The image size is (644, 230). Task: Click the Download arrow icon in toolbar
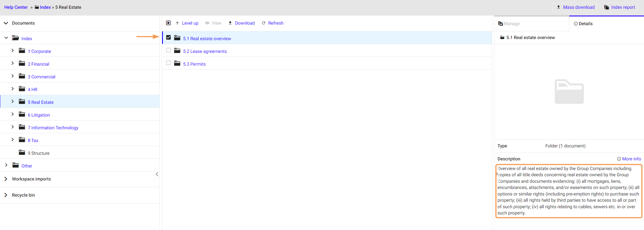[230, 23]
